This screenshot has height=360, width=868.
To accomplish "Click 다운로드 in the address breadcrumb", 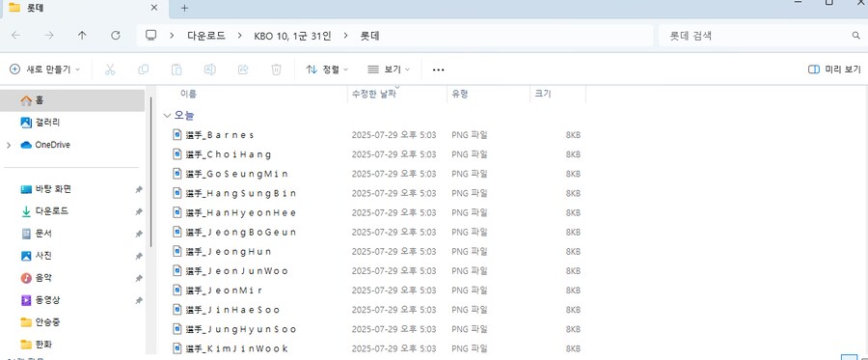I will click(x=206, y=36).
